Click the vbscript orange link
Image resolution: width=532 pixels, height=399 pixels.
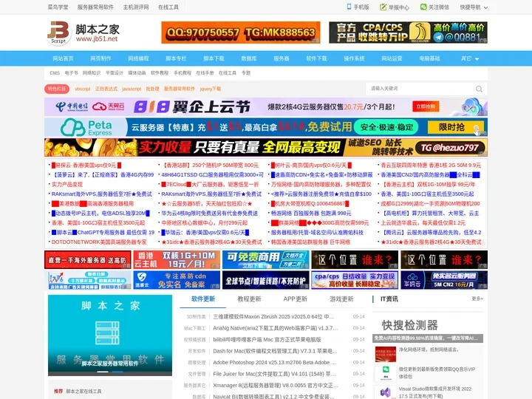(83, 89)
